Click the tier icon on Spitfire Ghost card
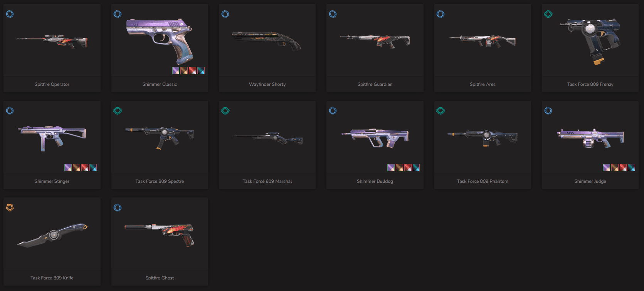644x291 pixels. tap(118, 208)
